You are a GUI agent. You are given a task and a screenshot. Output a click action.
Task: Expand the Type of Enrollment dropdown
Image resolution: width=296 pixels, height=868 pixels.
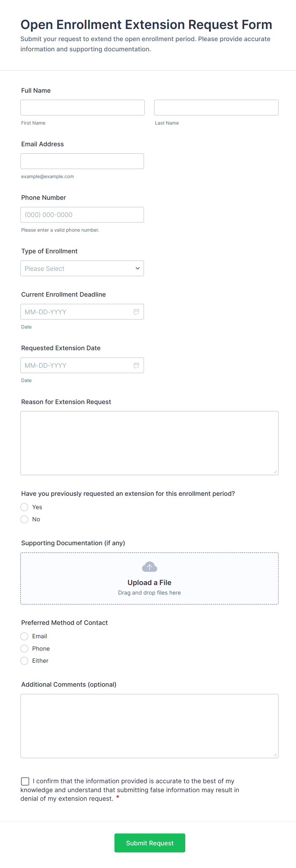coord(82,268)
